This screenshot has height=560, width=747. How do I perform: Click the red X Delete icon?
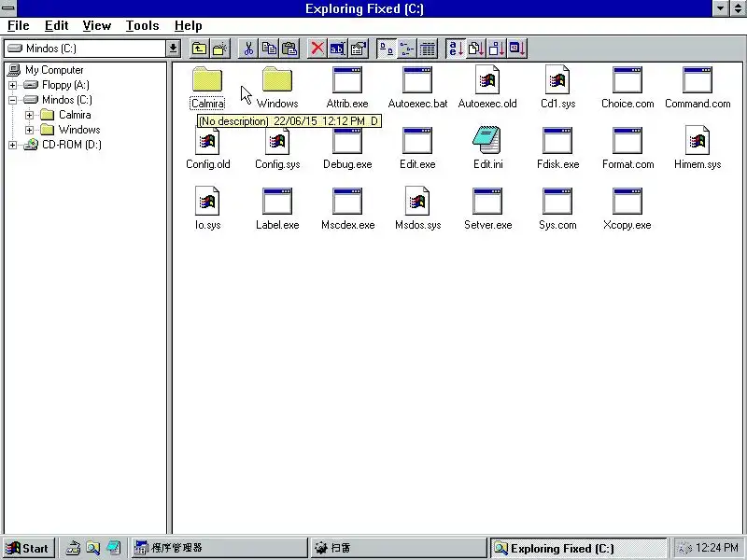point(317,49)
